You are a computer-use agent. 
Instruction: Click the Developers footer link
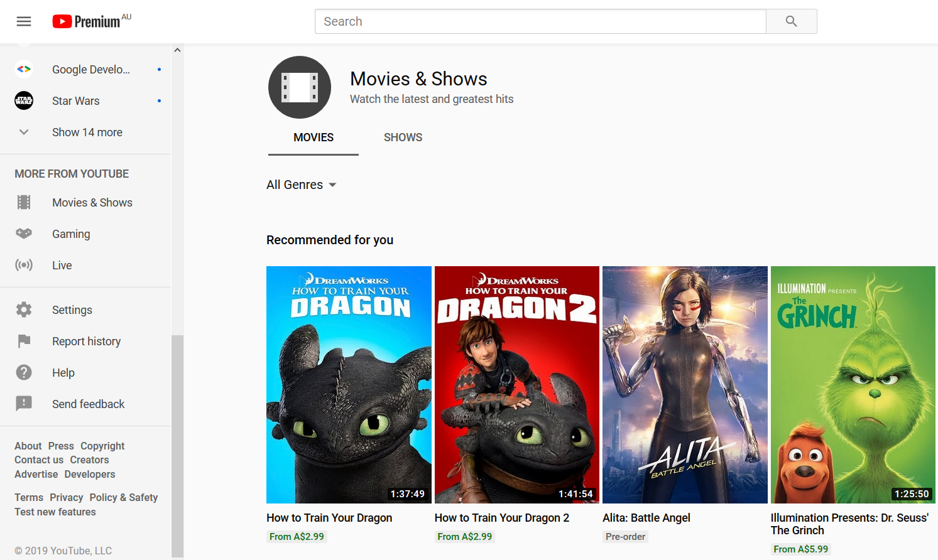[x=90, y=474]
